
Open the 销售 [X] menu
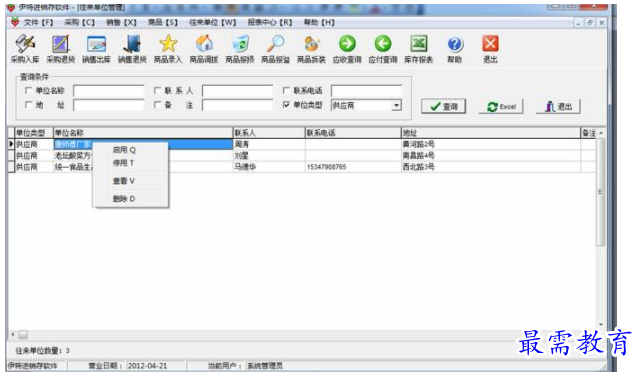pyautogui.click(x=121, y=22)
